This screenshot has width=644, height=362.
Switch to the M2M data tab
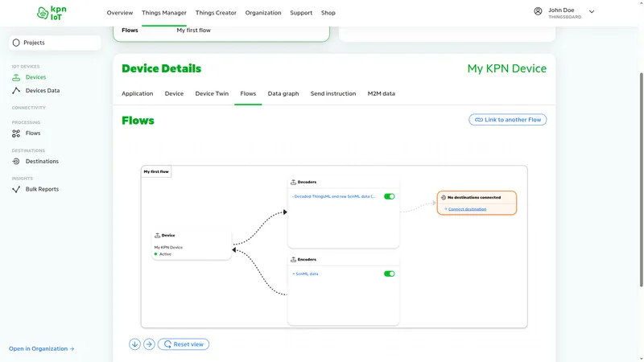(x=381, y=93)
